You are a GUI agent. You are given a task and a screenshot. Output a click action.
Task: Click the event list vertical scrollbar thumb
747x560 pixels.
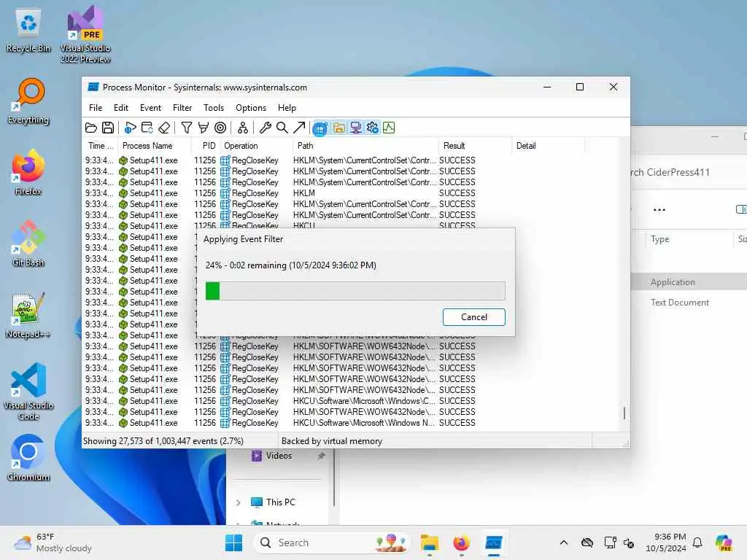tap(624, 413)
